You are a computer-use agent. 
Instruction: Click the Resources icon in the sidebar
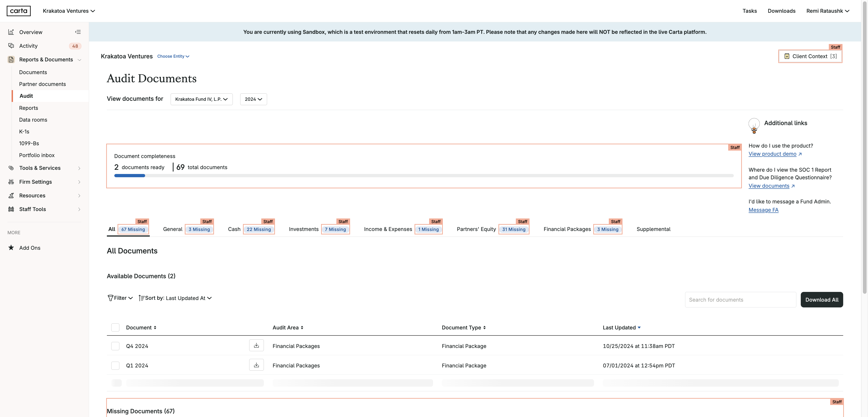tap(11, 195)
